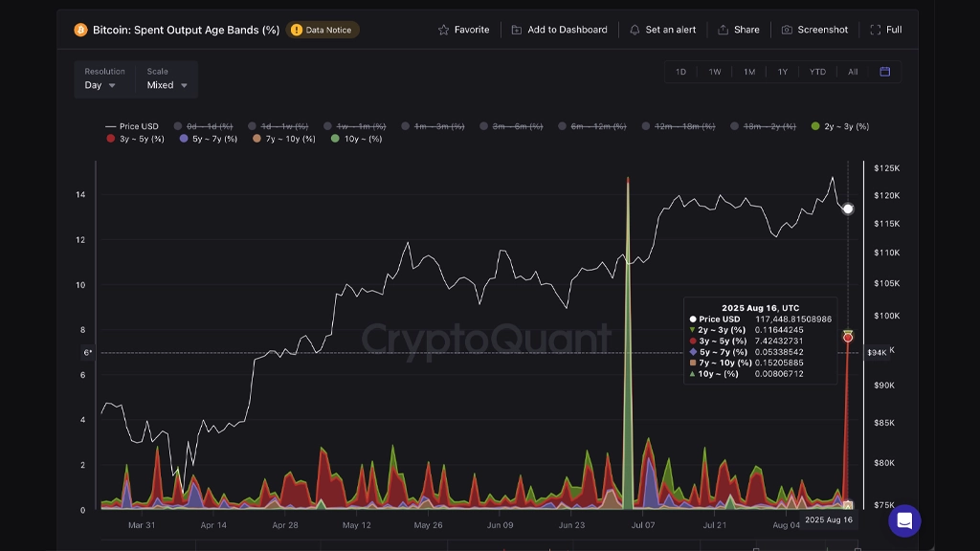The width and height of the screenshot is (980, 551).
Task: Click the Mar 31 x-axis label
Action: pos(142,525)
